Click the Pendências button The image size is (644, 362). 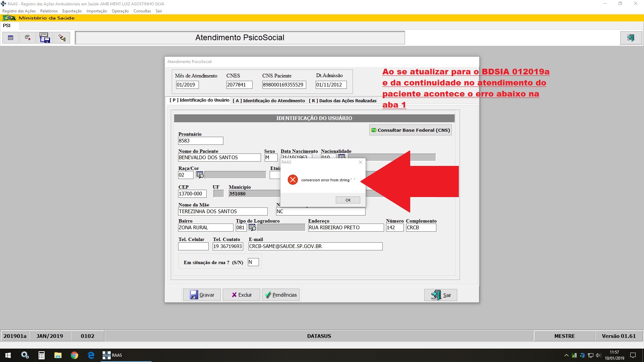click(x=281, y=295)
